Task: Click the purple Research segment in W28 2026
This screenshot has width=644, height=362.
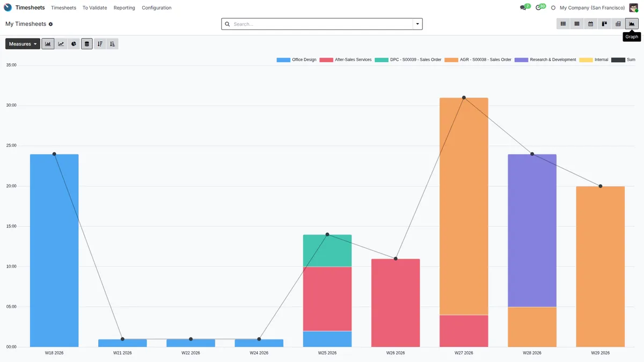Action: [x=532, y=231]
